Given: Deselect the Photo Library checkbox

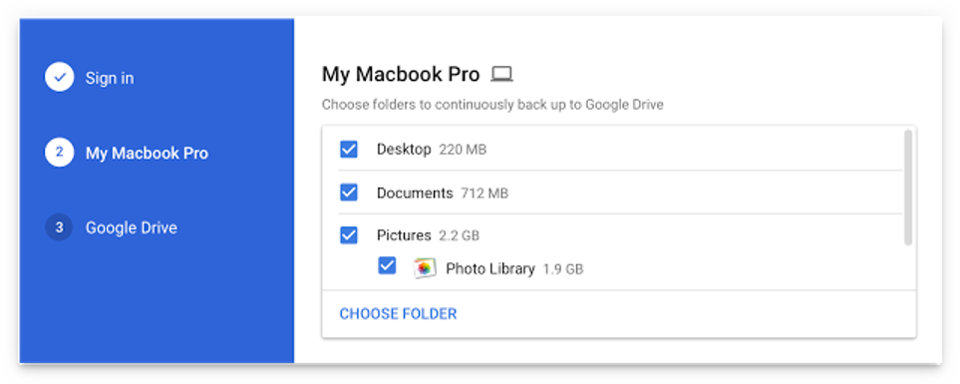Looking at the screenshot, I should pos(387,265).
